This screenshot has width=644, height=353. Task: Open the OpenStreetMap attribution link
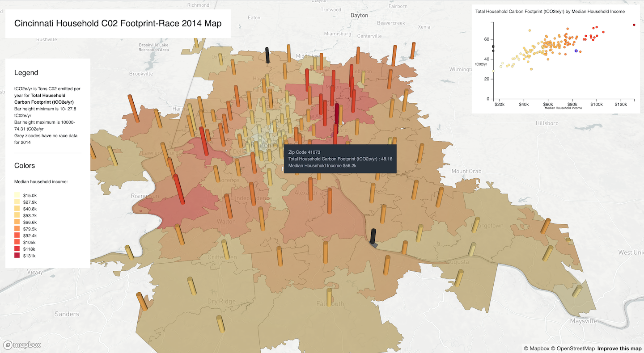coord(572,349)
